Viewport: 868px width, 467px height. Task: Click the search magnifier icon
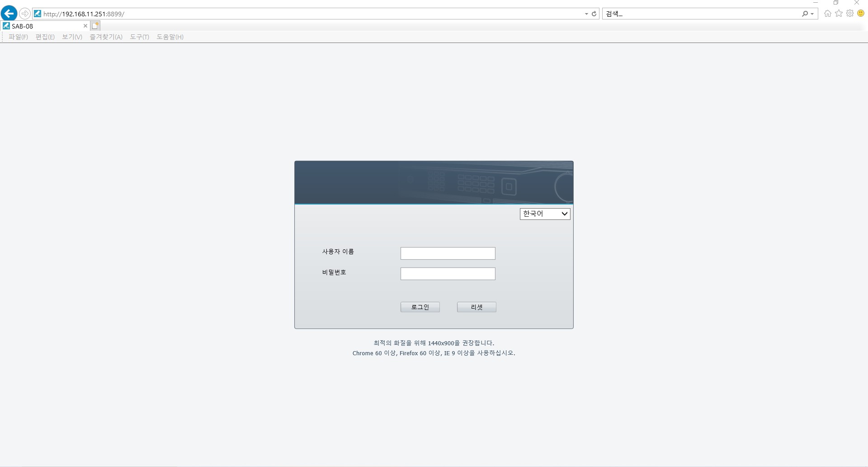click(x=805, y=14)
